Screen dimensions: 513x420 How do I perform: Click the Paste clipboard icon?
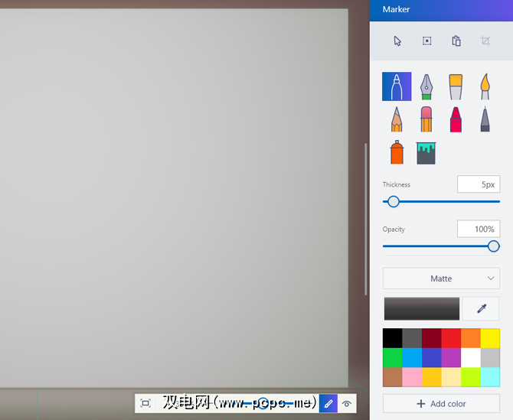tap(456, 41)
